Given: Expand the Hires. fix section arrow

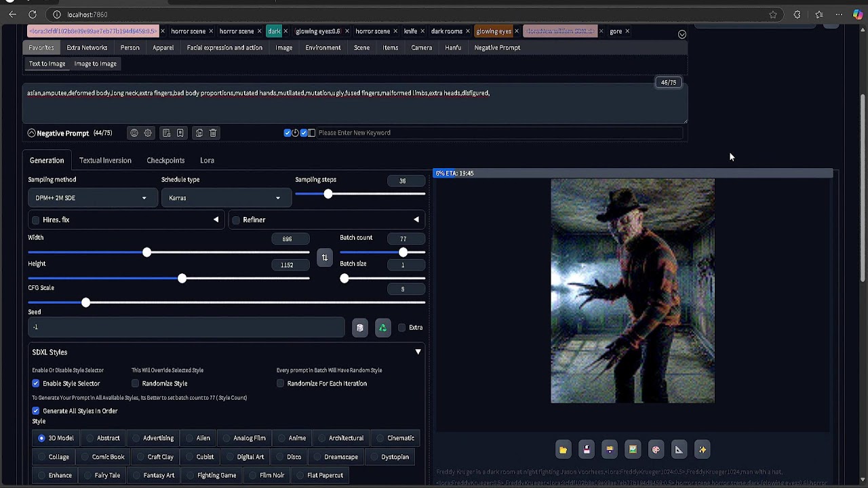Looking at the screenshot, I should (216, 220).
